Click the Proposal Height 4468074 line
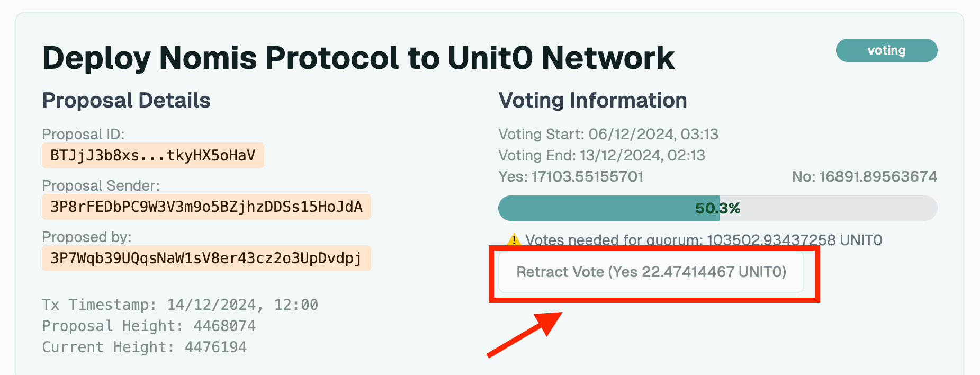 point(149,326)
